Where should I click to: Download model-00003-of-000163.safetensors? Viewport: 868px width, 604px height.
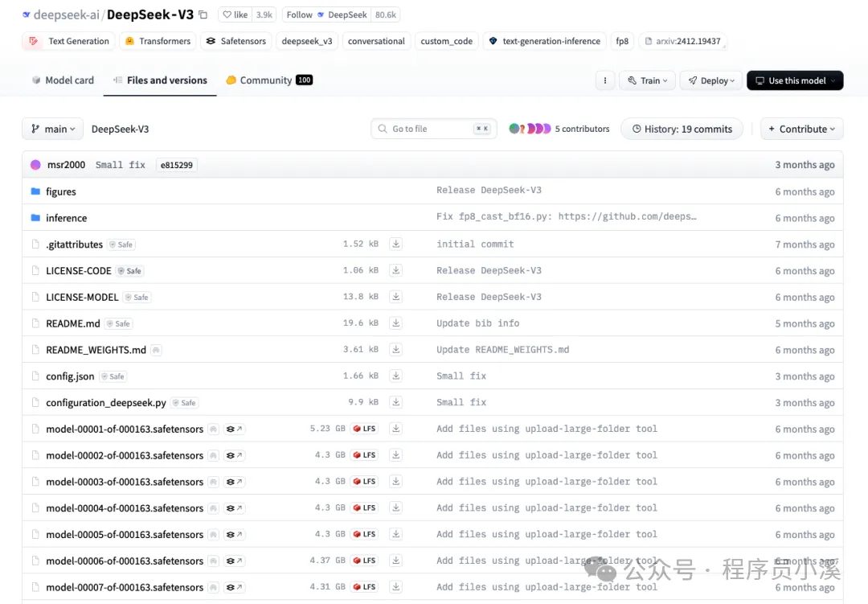395,482
